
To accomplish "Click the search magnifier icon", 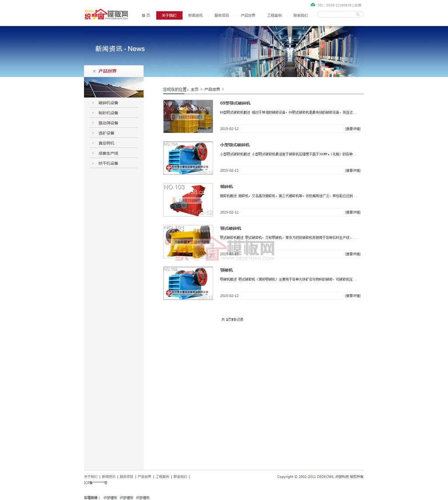I will pos(358,14).
